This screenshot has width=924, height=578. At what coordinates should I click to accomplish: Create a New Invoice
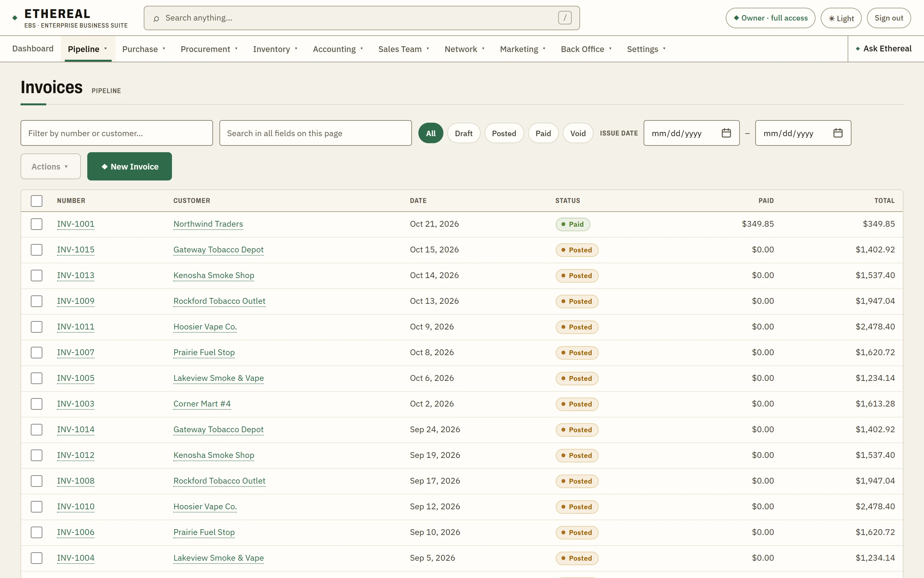point(129,166)
